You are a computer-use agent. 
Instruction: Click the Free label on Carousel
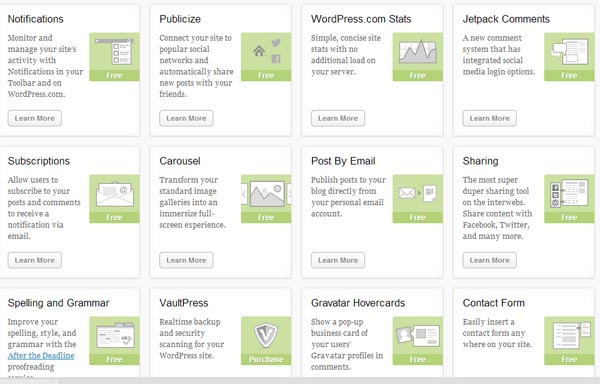click(x=266, y=217)
